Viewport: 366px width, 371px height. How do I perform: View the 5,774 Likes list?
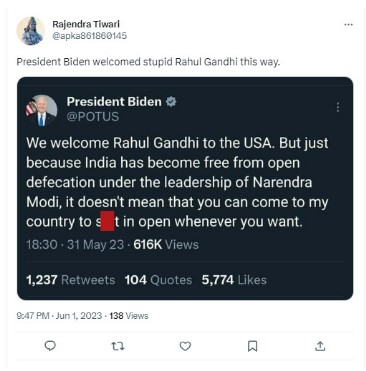(x=234, y=280)
